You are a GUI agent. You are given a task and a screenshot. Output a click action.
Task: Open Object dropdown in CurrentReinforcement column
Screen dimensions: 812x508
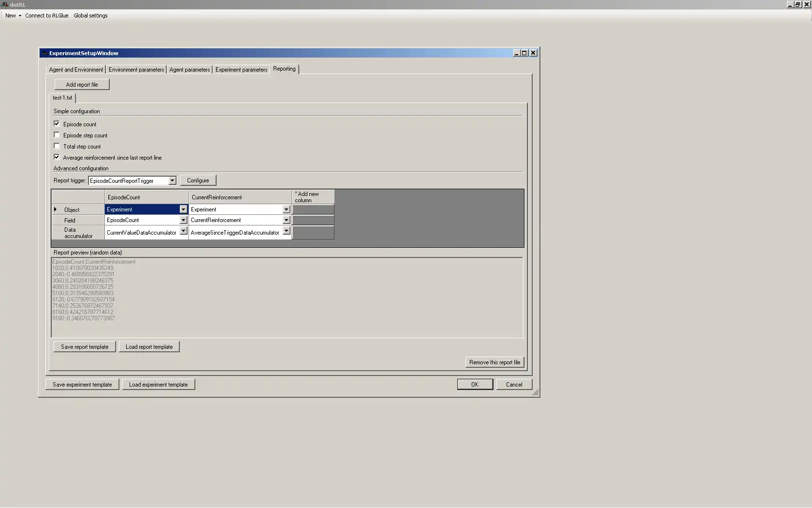286,209
